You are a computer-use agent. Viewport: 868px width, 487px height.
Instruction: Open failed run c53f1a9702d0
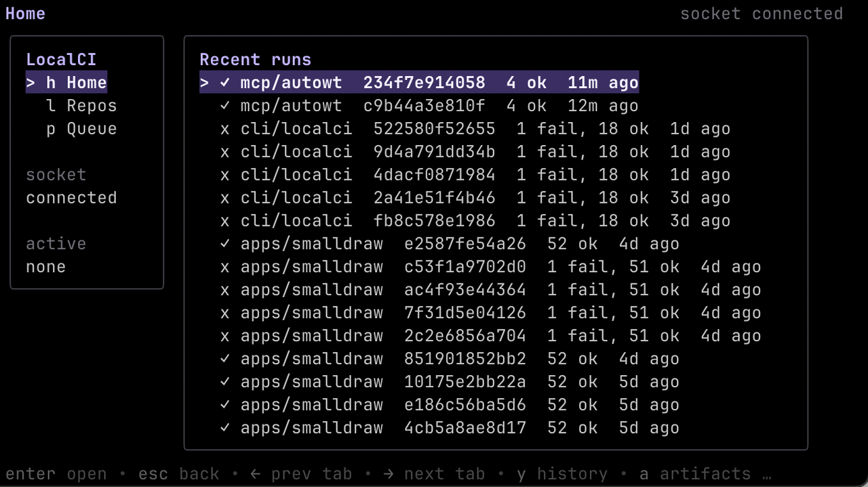tap(490, 267)
